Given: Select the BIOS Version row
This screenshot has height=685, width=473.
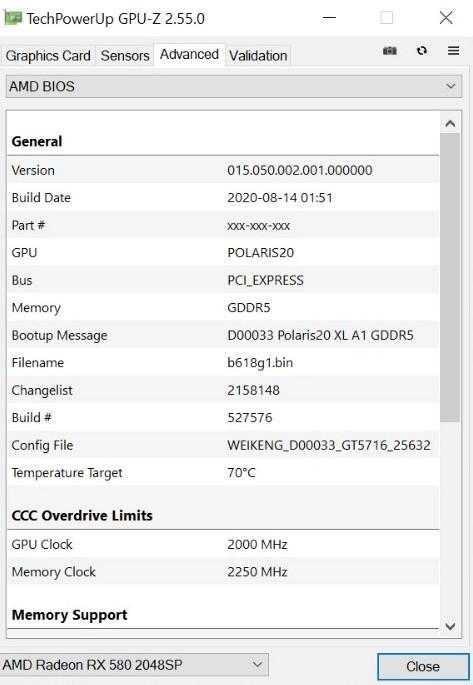Looking at the screenshot, I should 223,170.
